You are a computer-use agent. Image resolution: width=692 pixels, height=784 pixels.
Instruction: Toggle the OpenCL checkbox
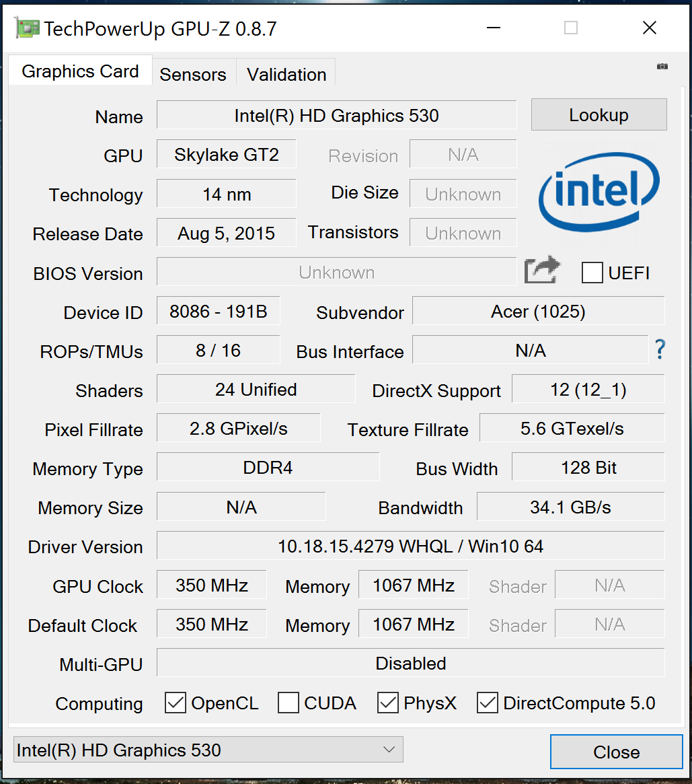point(176,703)
